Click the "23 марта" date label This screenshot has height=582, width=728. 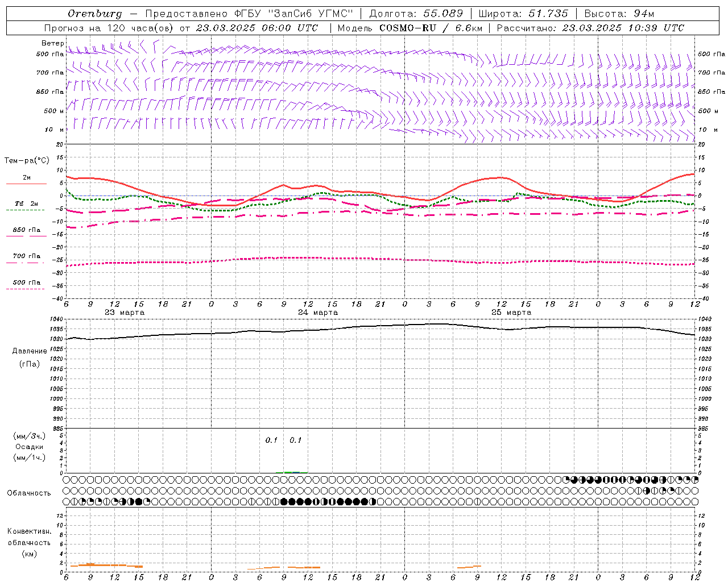click(125, 313)
